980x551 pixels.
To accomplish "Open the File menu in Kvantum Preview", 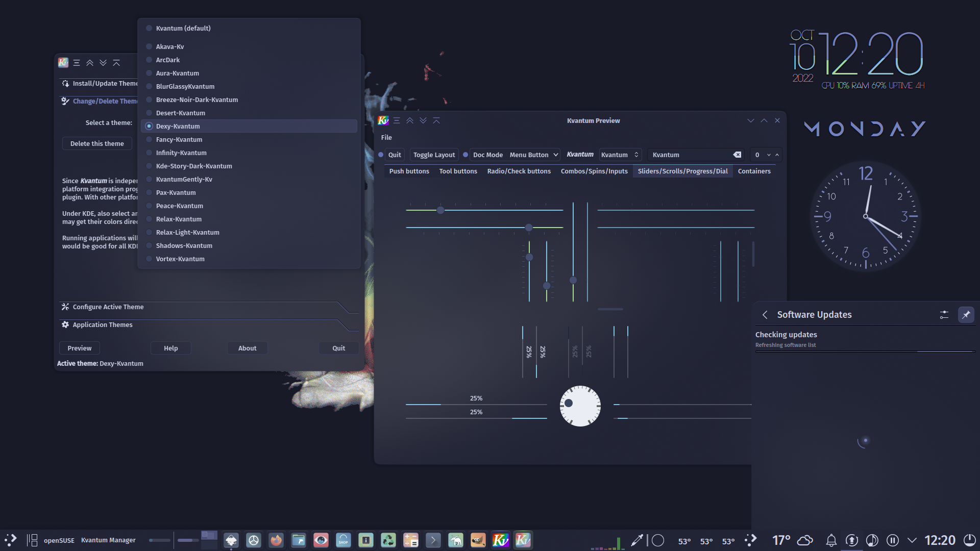I will pos(386,137).
